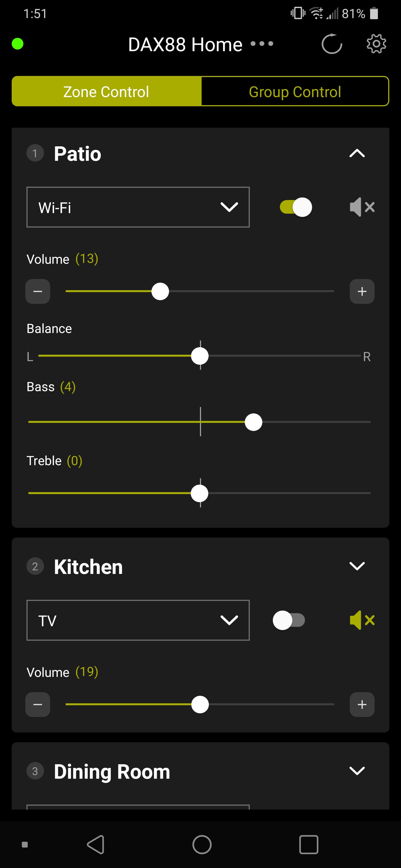The image size is (401, 868).
Task: Open the three-dot menu beside DAX88 Home
Action: (x=262, y=44)
